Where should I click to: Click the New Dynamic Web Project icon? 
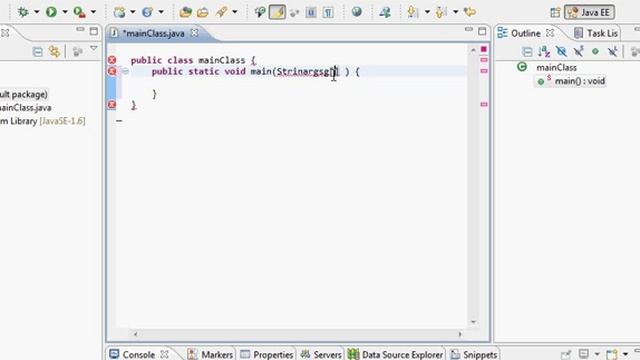click(x=120, y=12)
